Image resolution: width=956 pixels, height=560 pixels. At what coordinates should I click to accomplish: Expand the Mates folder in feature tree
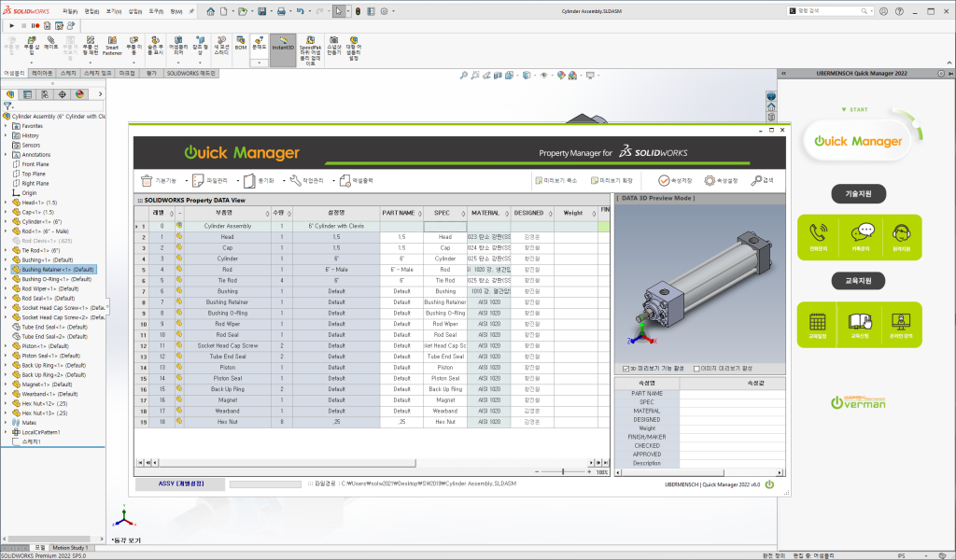pyautogui.click(x=7, y=423)
